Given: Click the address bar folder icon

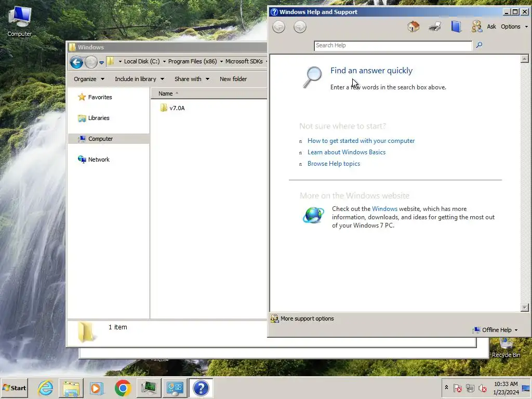Looking at the screenshot, I should [110, 61].
